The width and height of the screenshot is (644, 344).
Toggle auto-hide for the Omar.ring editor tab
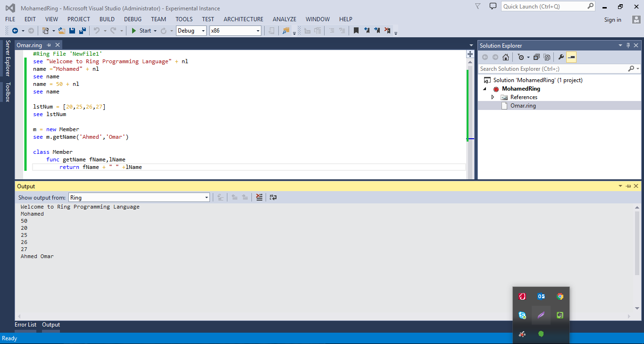[x=49, y=45]
